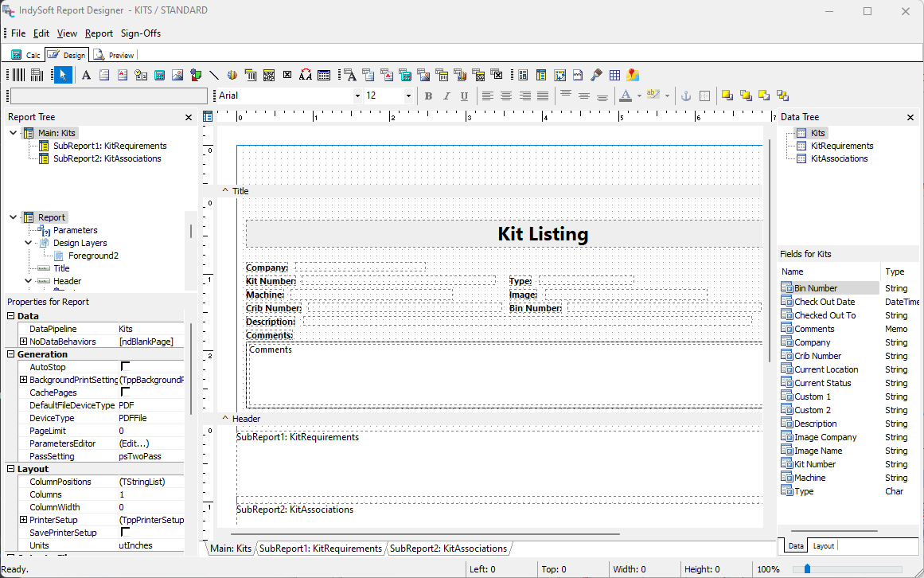The height and width of the screenshot is (578, 924).
Task: Select the Image component tool
Action: click(177, 75)
